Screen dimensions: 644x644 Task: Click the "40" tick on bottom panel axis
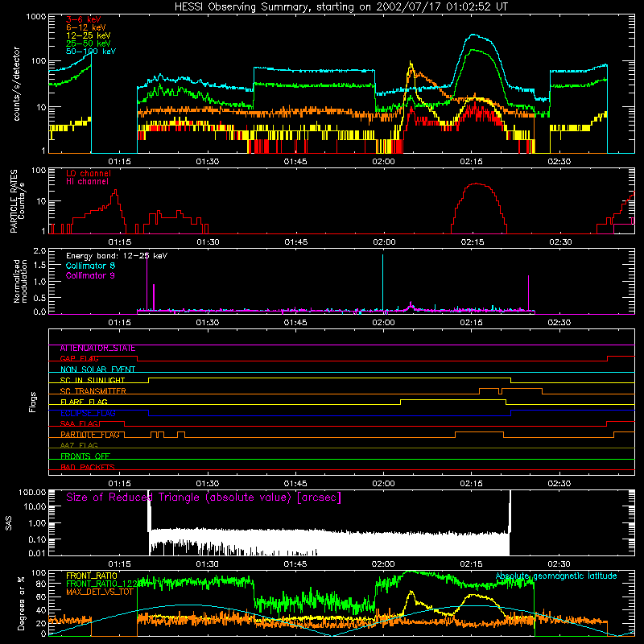click(41, 610)
